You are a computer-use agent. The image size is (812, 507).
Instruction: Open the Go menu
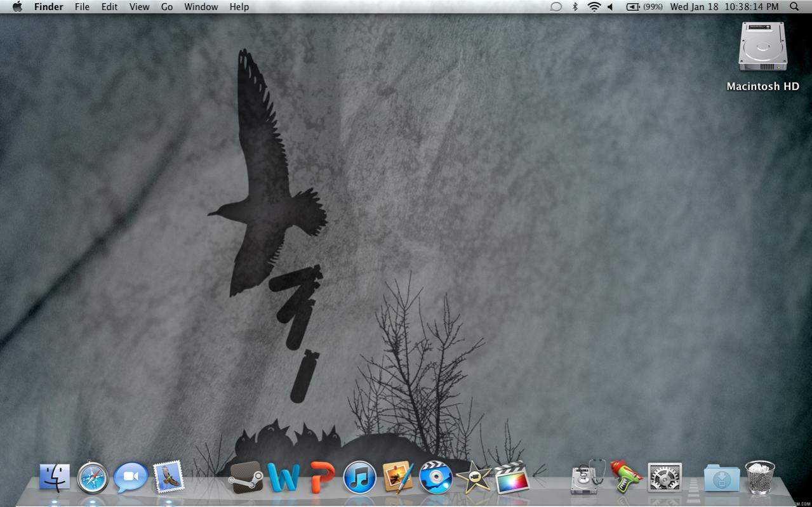pos(166,7)
